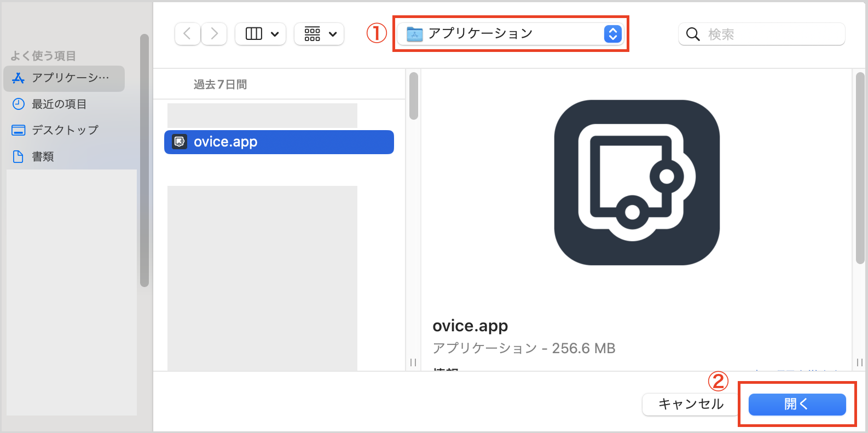Click the ovice.app name in preview
This screenshot has width=868, height=433.
coord(470,326)
